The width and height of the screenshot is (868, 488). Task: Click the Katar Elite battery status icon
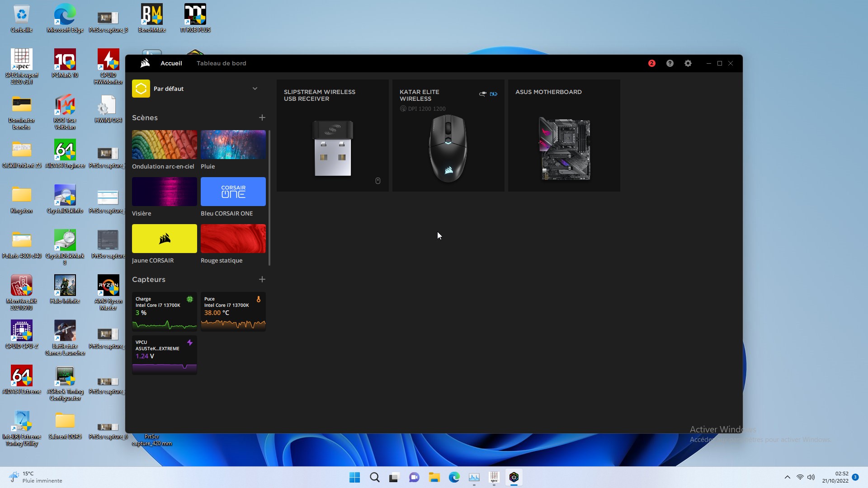tap(493, 94)
